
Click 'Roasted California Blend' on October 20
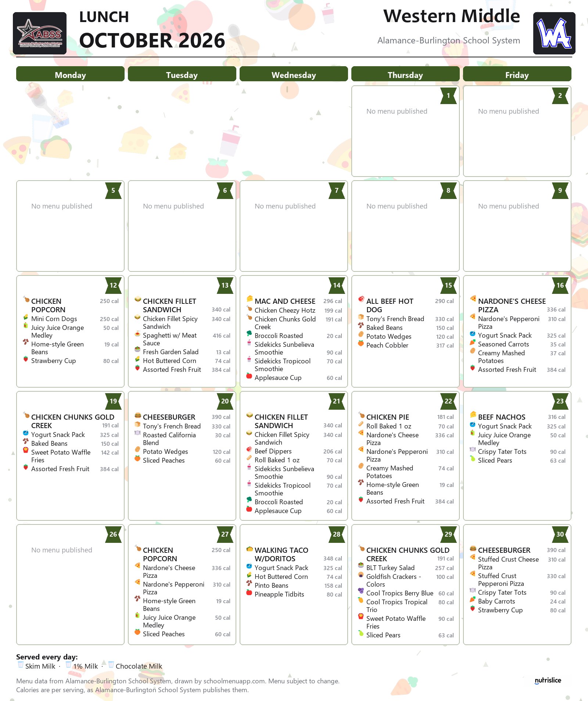point(169,439)
